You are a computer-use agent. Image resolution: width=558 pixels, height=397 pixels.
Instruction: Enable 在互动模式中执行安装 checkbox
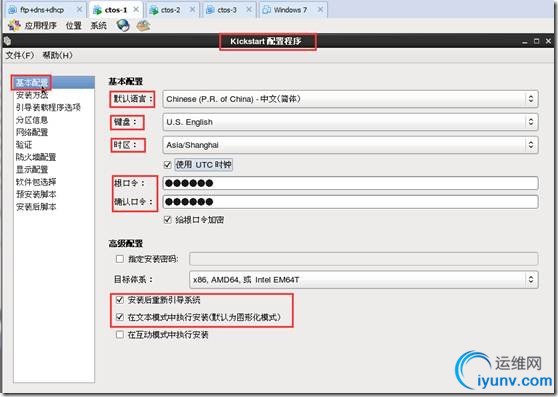tap(120, 334)
